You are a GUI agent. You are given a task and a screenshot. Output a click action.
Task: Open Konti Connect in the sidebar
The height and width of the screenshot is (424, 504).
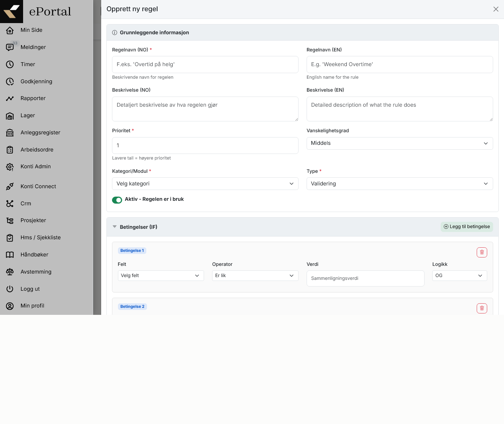[x=38, y=186]
